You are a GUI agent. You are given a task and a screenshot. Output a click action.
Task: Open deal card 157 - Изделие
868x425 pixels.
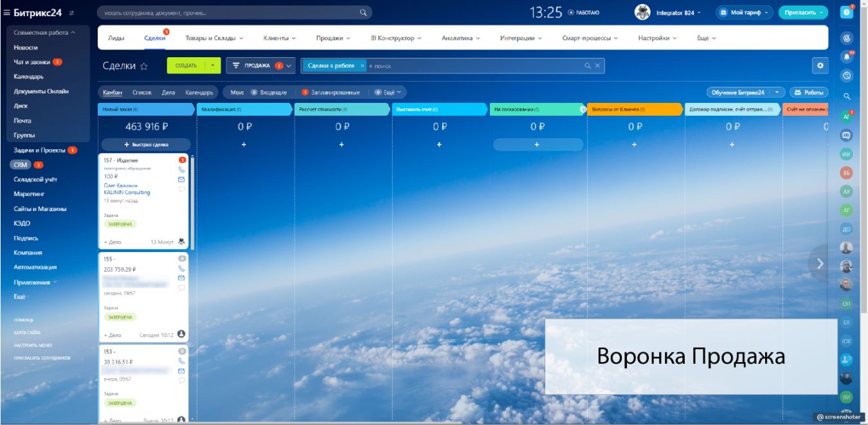pos(121,160)
